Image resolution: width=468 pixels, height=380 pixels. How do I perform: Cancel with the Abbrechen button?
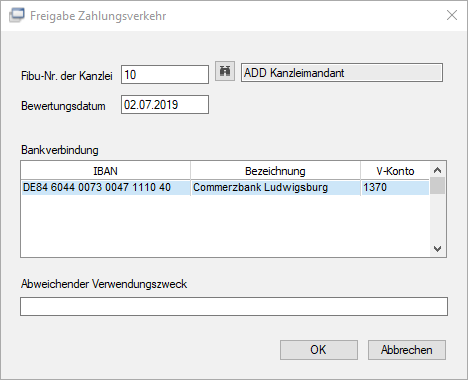point(407,350)
